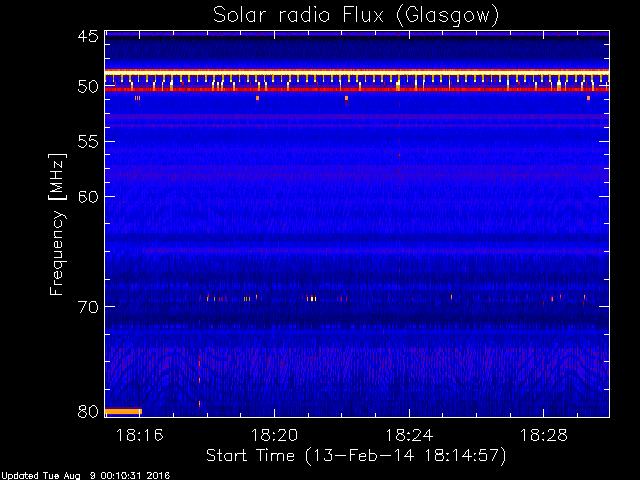This screenshot has width=640, height=480.
Task: Click the '18:16' time tick label
Action: click(x=140, y=435)
